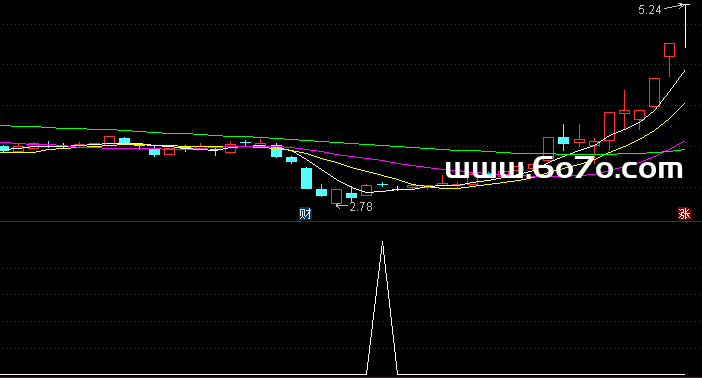Screen dimensions: 702x378
Task: Click the tall white upper shadow at 5.24
Action: pos(685,26)
